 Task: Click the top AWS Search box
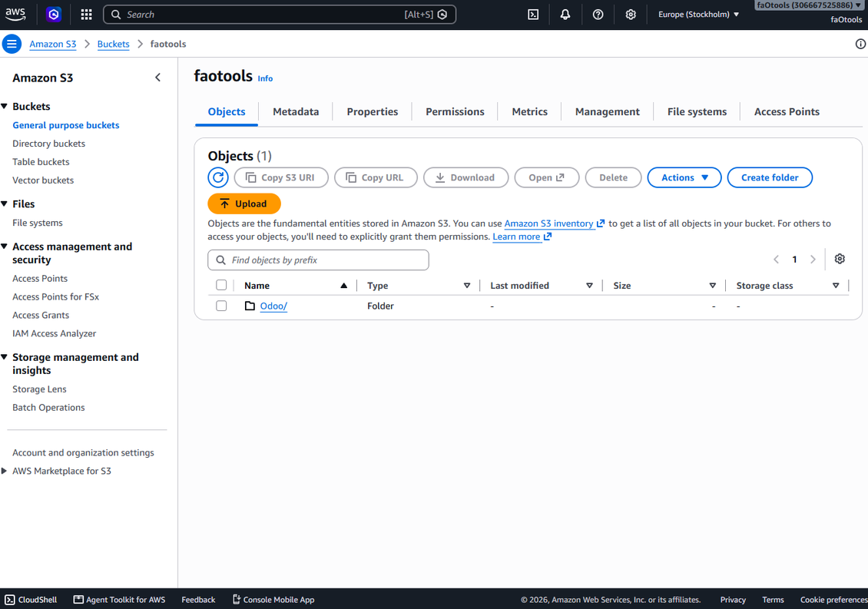(280, 15)
